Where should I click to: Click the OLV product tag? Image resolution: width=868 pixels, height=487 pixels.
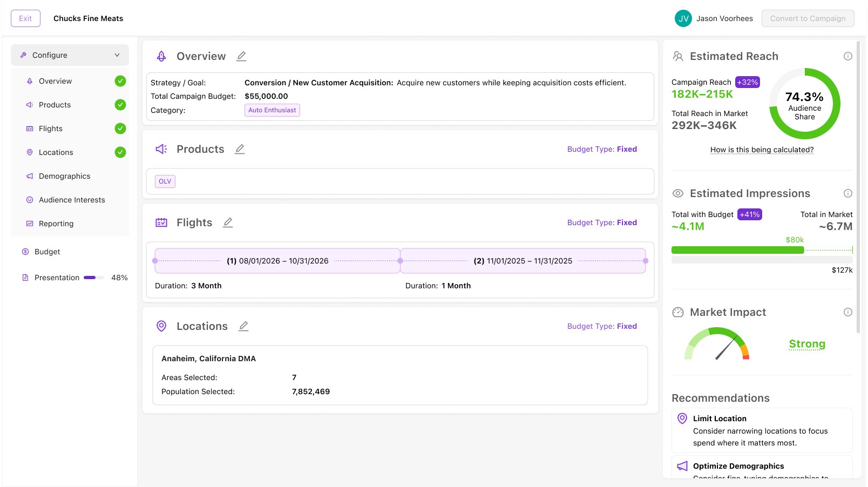(x=165, y=181)
